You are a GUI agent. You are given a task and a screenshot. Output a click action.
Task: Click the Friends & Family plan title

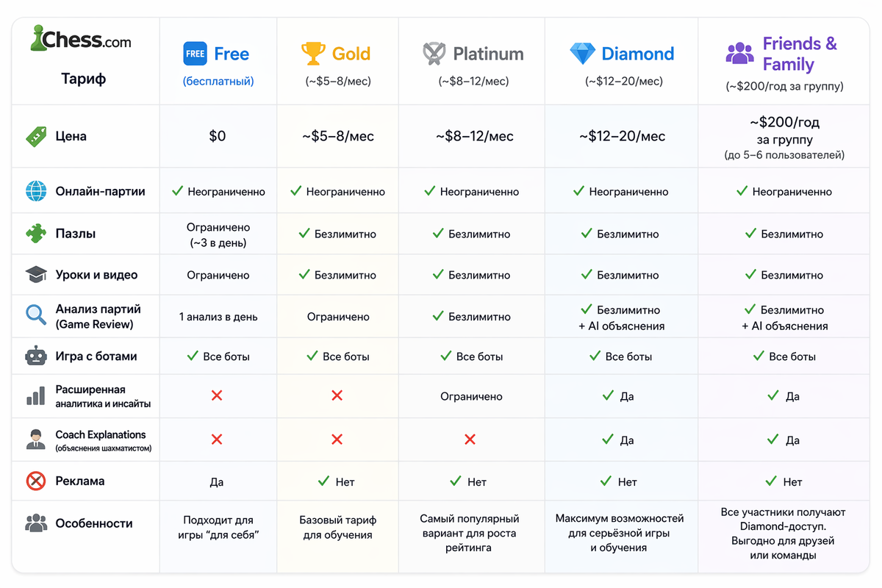click(x=799, y=54)
